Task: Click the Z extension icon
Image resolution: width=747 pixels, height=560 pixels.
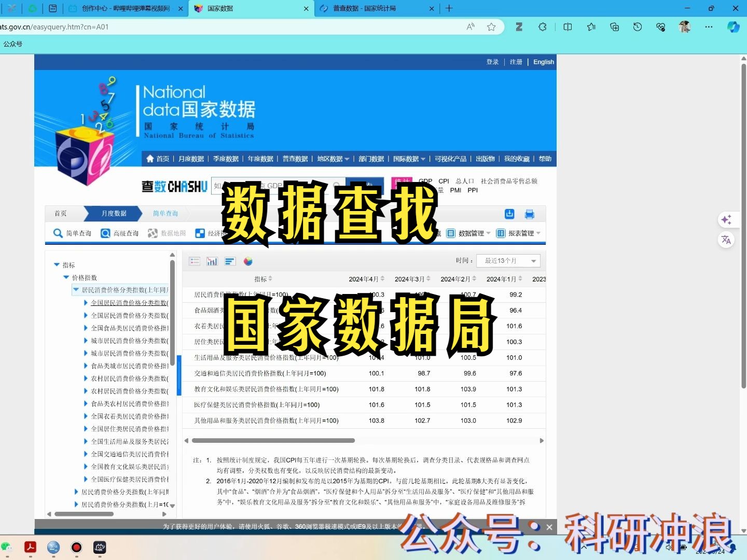Action: point(519,26)
